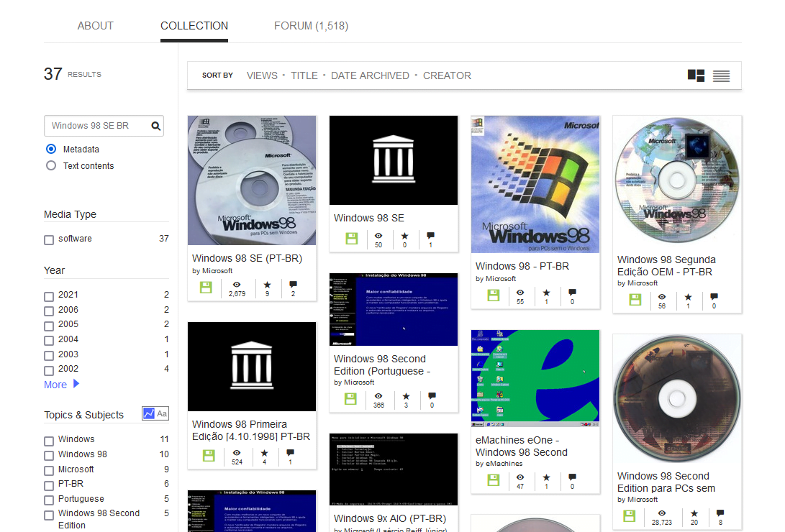Click star icon on Windows 98 Segunda Edição OEM
785x532 pixels.
(x=688, y=297)
